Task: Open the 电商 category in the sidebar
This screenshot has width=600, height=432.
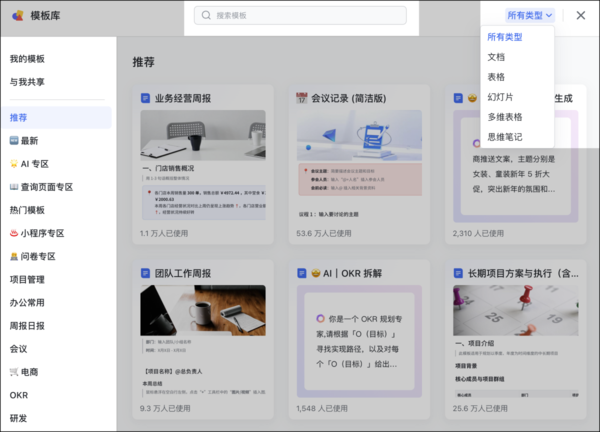Action: (x=30, y=371)
